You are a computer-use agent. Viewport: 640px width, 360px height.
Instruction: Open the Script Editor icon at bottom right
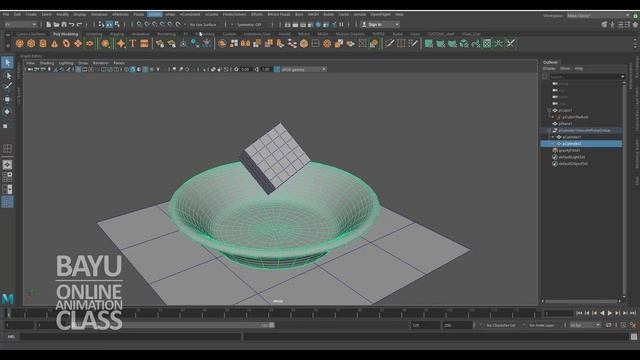tap(633, 337)
